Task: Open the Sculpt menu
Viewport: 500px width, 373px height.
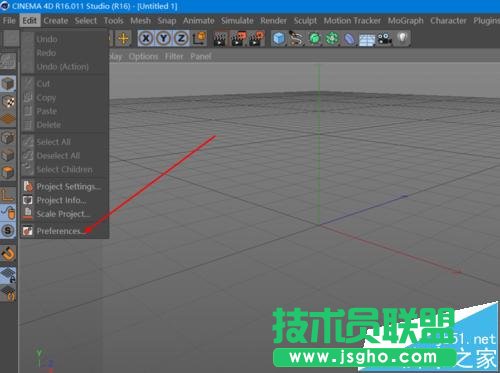Action: (x=305, y=21)
